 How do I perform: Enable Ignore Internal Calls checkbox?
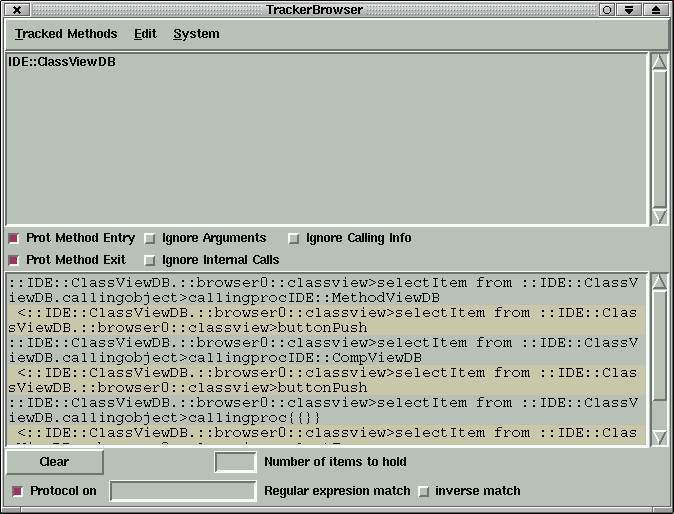point(150,261)
